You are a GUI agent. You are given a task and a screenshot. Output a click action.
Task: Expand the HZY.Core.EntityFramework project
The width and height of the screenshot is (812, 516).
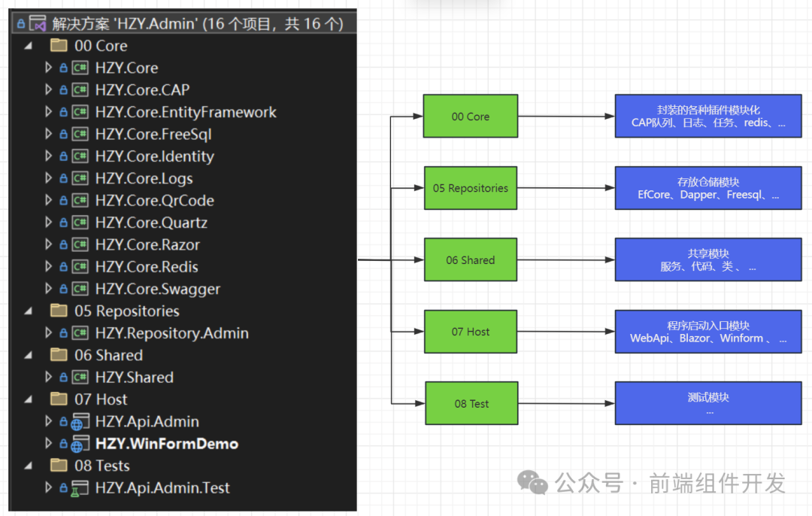click(x=48, y=112)
